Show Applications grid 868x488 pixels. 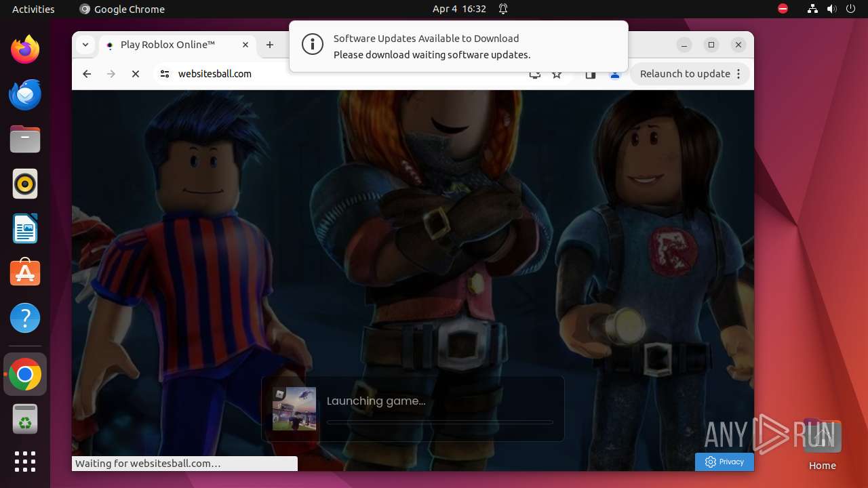tap(25, 462)
